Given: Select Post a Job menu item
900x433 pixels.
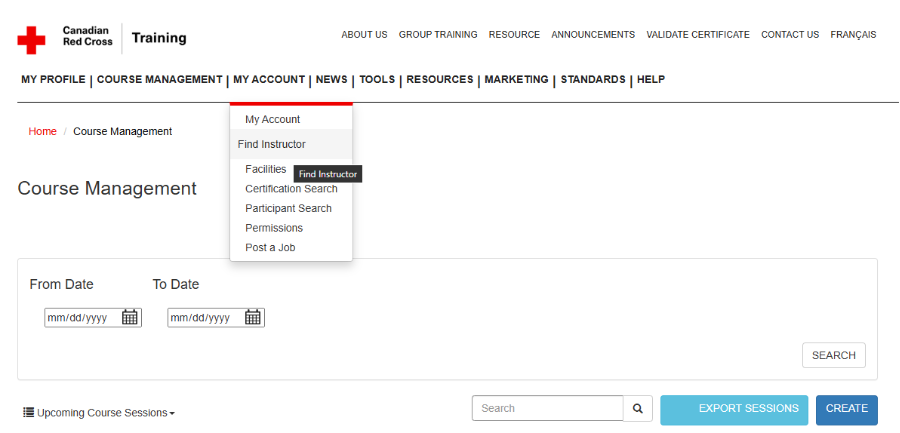Looking at the screenshot, I should pos(270,247).
